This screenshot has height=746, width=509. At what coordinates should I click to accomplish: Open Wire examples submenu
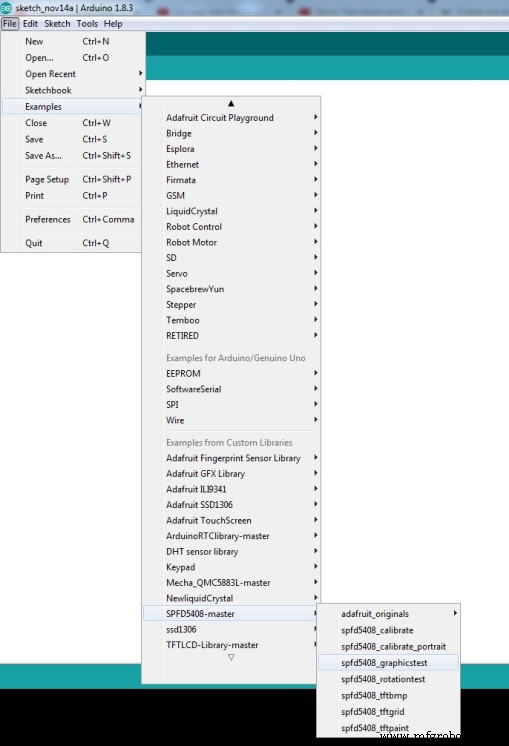231,421
